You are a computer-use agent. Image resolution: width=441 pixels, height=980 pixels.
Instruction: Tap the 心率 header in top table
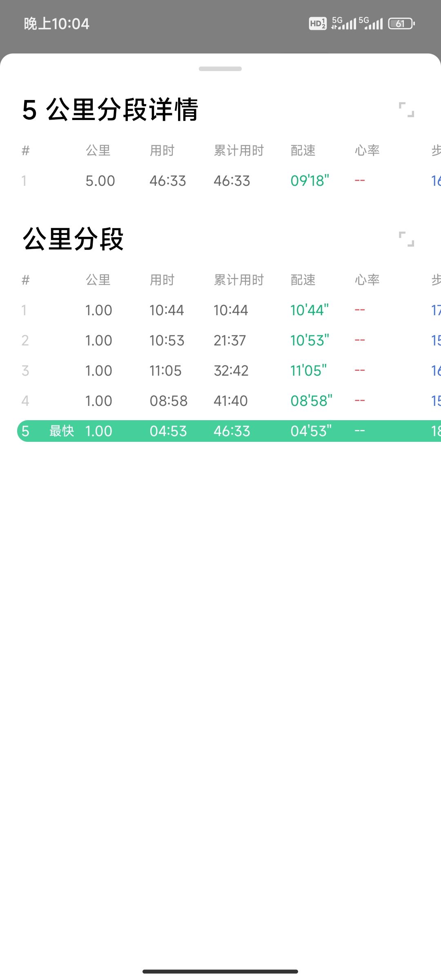click(367, 150)
